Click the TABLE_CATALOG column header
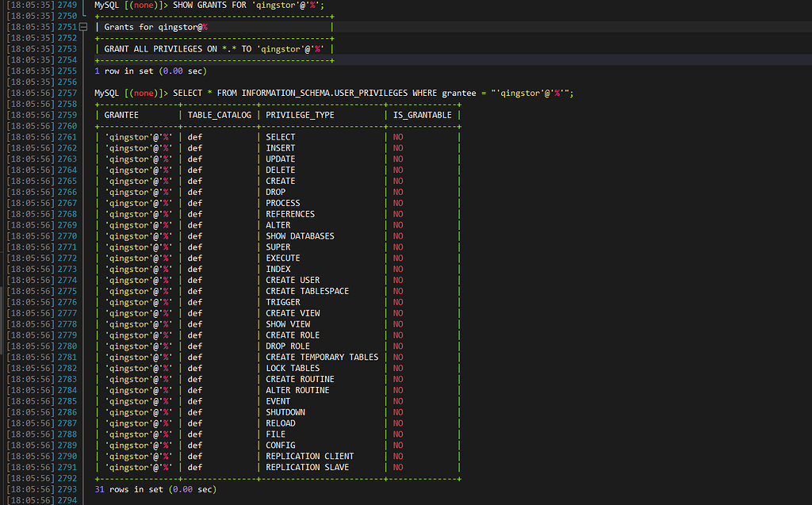The height and width of the screenshot is (505, 812). point(219,115)
